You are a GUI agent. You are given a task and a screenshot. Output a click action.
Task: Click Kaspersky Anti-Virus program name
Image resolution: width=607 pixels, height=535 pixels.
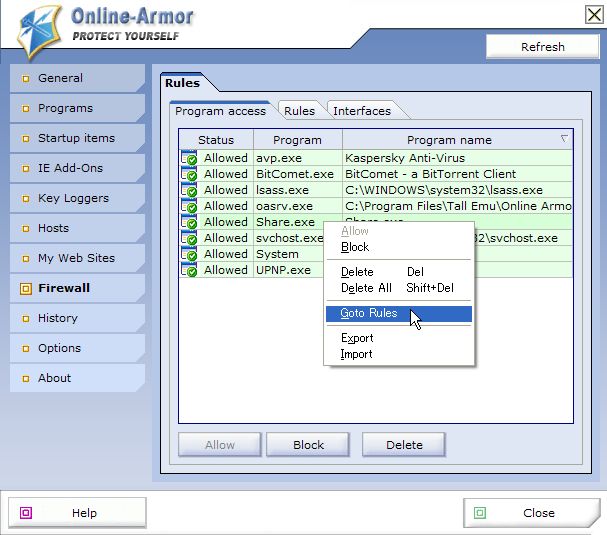click(x=405, y=158)
